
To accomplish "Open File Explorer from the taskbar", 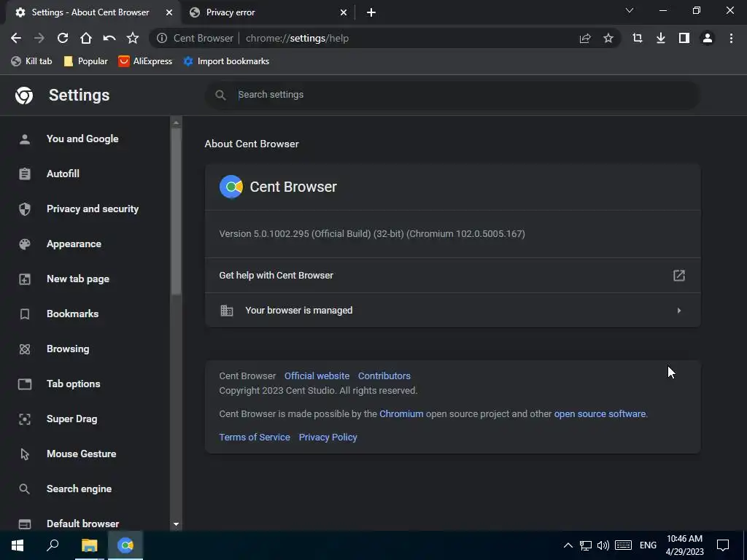I will click(89, 545).
